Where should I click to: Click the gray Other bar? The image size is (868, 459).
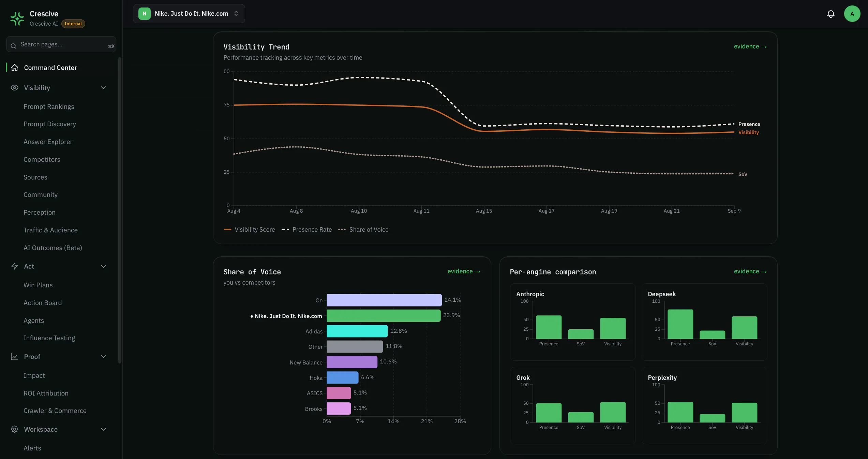(x=355, y=346)
